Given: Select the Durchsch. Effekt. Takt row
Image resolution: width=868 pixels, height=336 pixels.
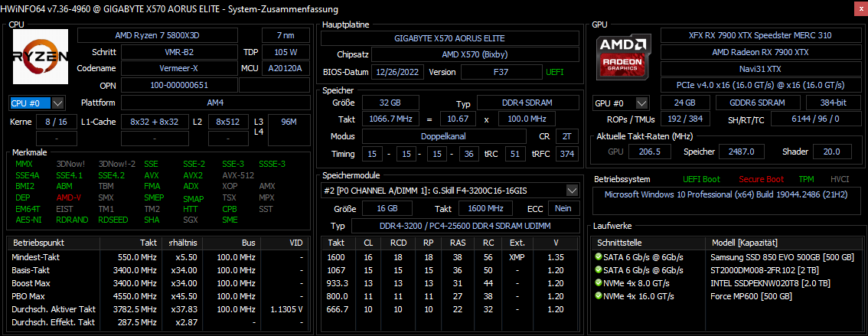Looking at the screenshot, I should pyautogui.click(x=158, y=322).
